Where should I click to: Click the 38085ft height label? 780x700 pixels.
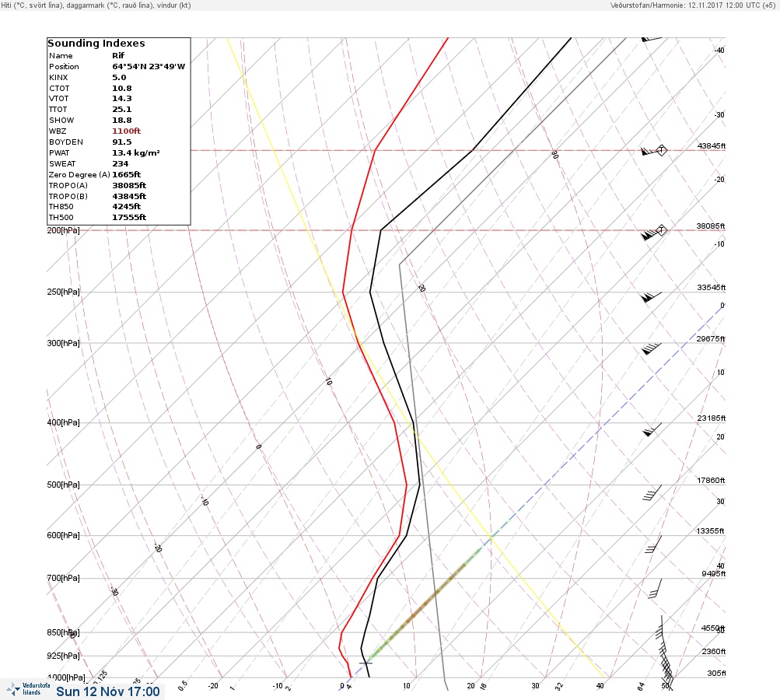[x=711, y=226]
